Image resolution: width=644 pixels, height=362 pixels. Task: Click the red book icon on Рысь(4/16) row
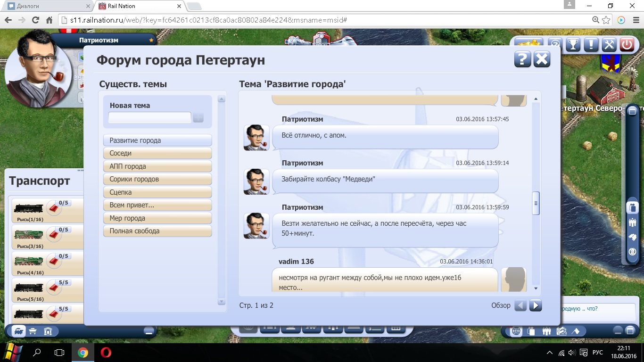[55, 262]
